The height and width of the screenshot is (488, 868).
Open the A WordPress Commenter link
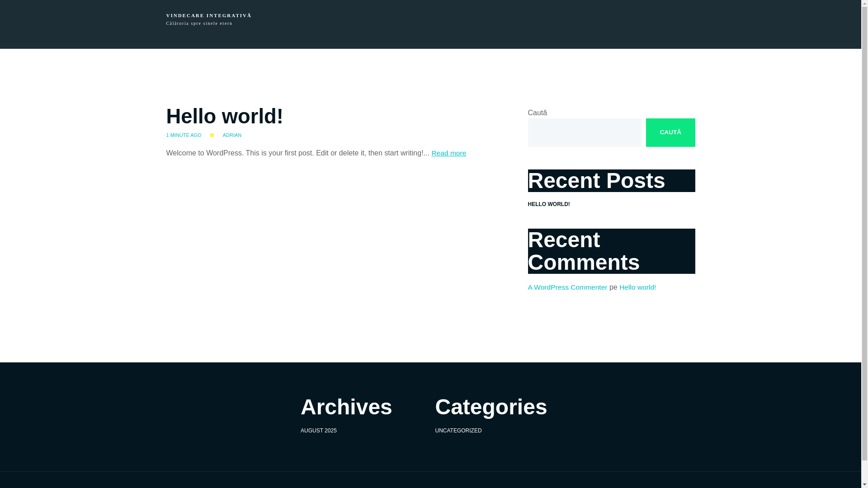(567, 287)
